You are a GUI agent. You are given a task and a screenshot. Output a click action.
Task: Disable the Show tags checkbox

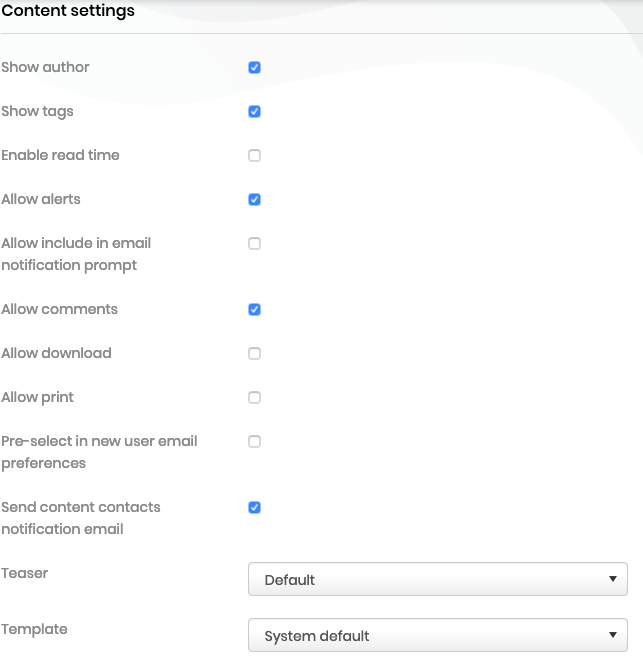[x=255, y=112]
